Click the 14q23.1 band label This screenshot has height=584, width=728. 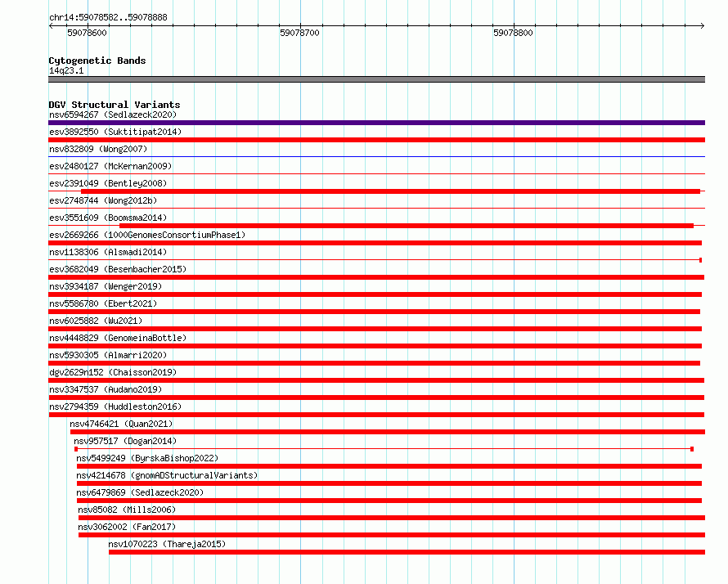coord(66,70)
